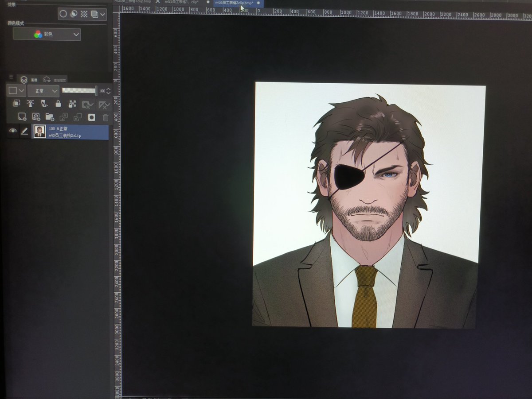Open the 正常 blending mode dropdown
Image resolution: width=532 pixels, height=399 pixels.
[43, 91]
